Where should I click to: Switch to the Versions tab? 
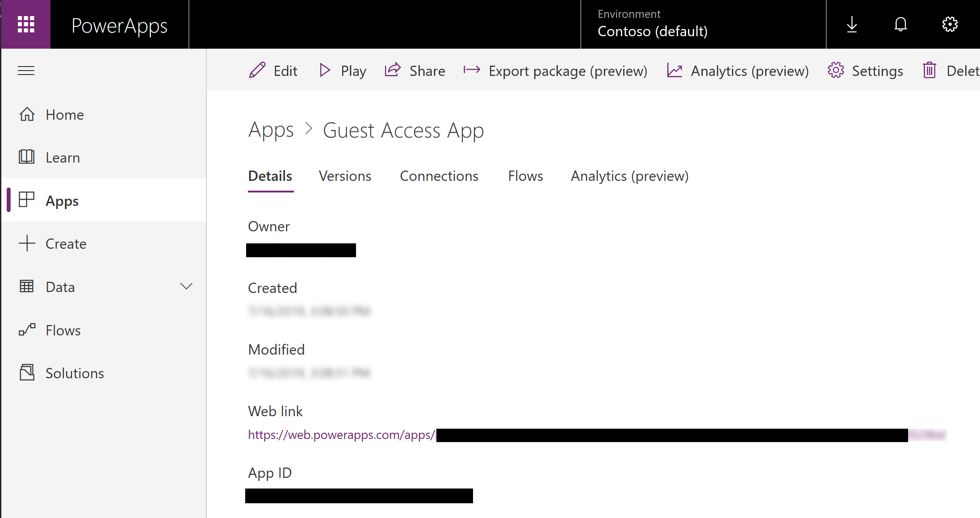click(x=345, y=175)
